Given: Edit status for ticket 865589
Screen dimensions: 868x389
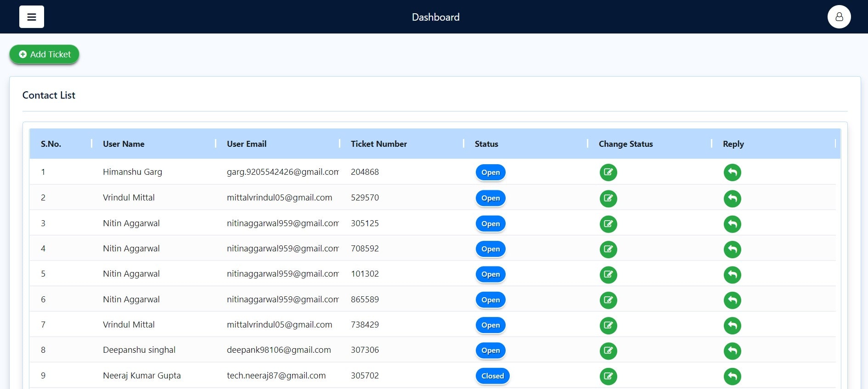Looking at the screenshot, I should (609, 300).
